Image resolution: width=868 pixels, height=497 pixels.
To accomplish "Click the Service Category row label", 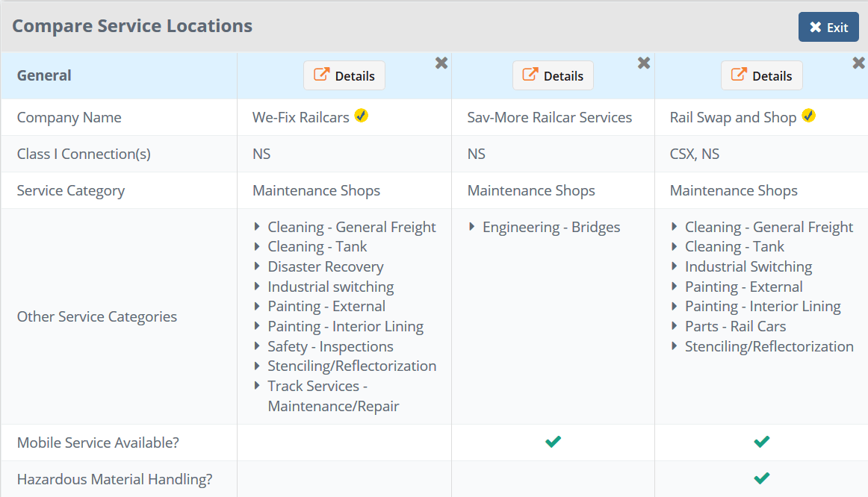I will pyautogui.click(x=71, y=191).
